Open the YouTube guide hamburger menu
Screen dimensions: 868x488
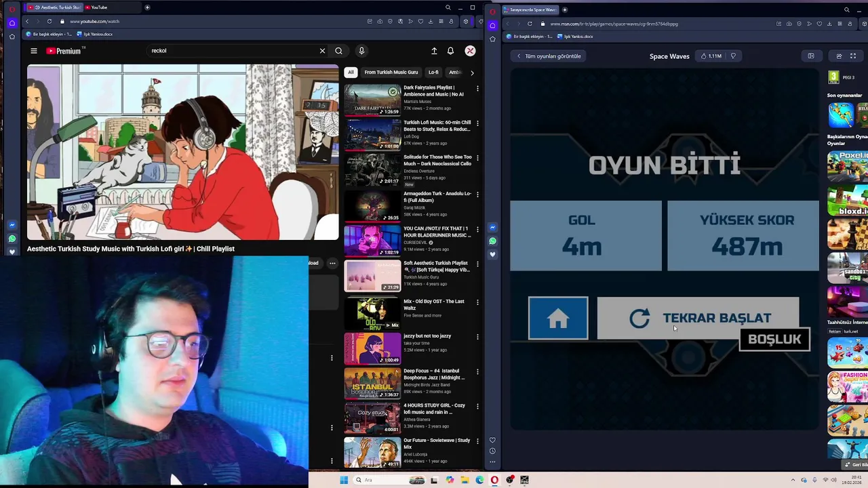(x=33, y=51)
